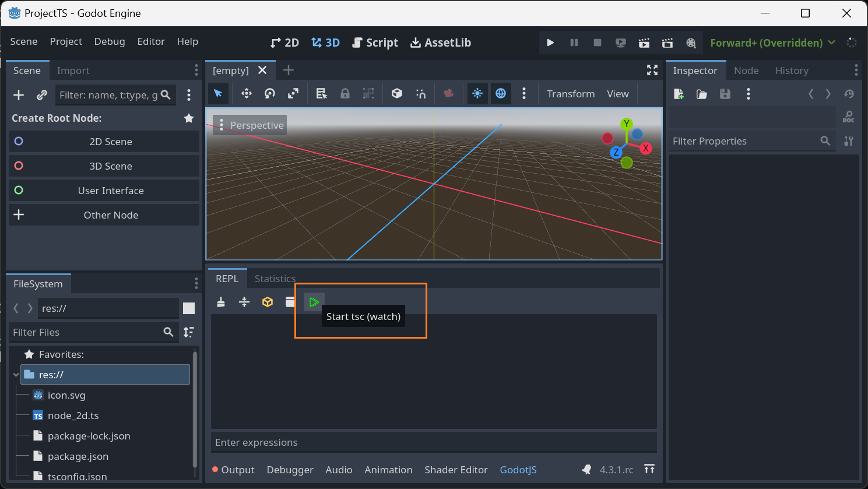Viewport: 868px width, 489px height.
Task: Click the Instantiate child scene link icon
Action: tap(42, 95)
